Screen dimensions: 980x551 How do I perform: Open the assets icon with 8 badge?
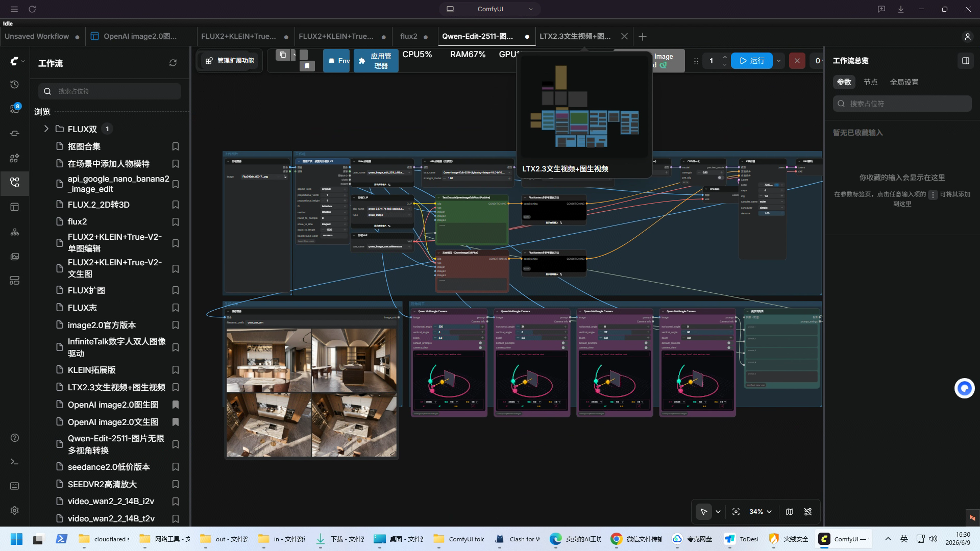click(x=15, y=109)
